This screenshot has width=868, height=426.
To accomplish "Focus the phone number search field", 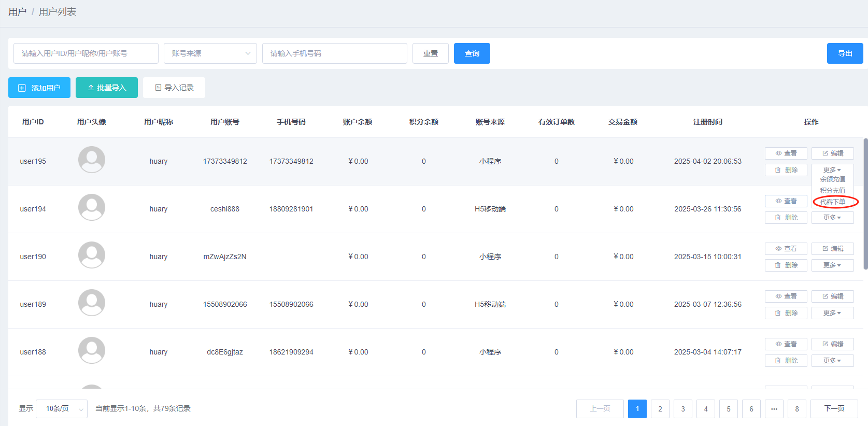I will coord(335,53).
